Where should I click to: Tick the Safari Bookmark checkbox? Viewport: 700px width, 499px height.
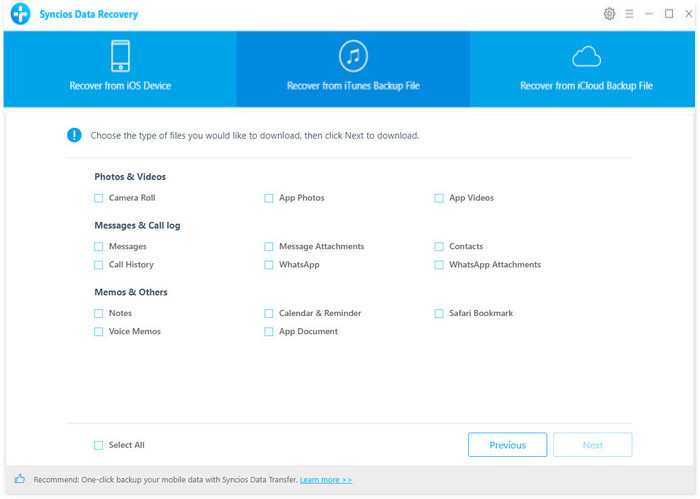pyautogui.click(x=439, y=313)
